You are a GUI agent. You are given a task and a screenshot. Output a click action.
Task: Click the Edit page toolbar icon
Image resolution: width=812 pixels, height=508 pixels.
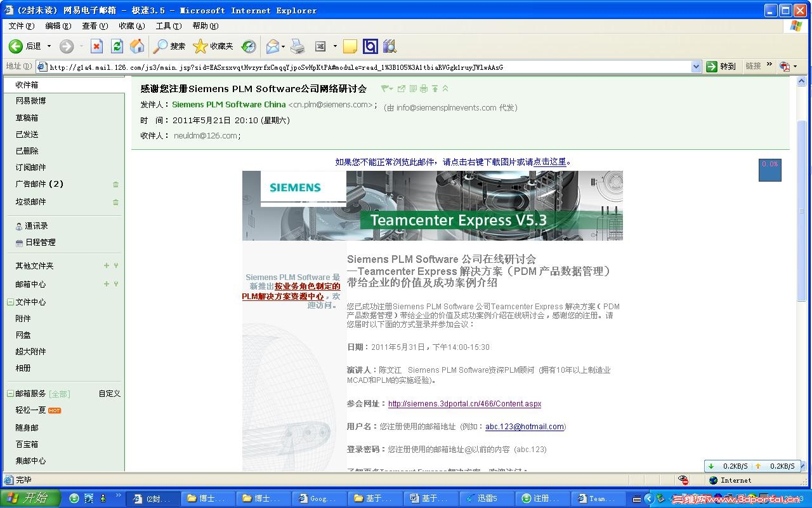coord(320,46)
